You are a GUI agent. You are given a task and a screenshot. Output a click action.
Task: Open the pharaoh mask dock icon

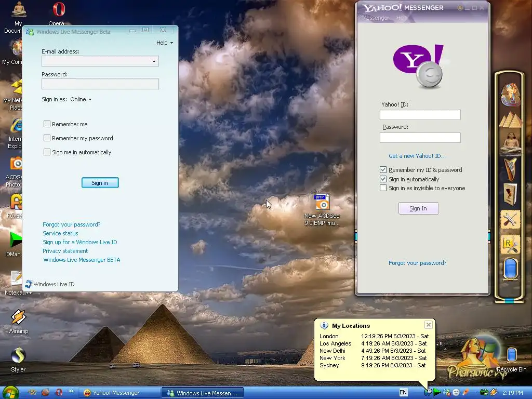pyautogui.click(x=511, y=95)
